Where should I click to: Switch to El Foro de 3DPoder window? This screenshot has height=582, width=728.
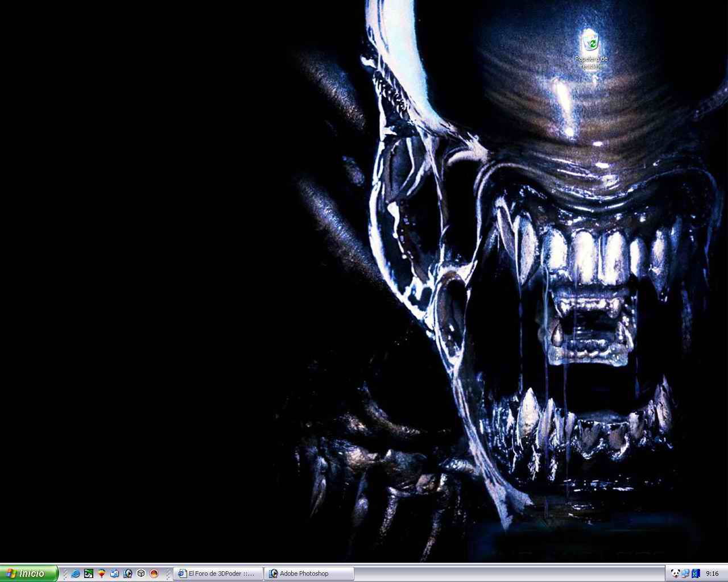coord(218,573)
